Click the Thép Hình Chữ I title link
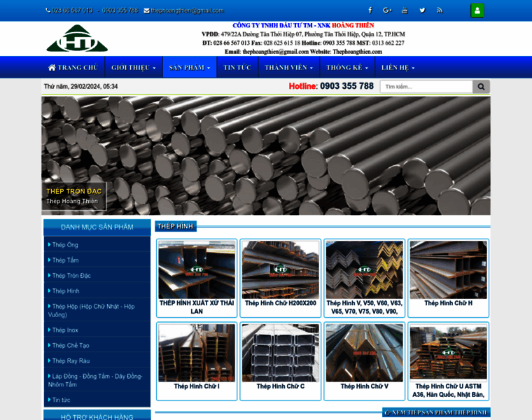The image size is (532, 420). pyautogui.click(x=197, y=386)
